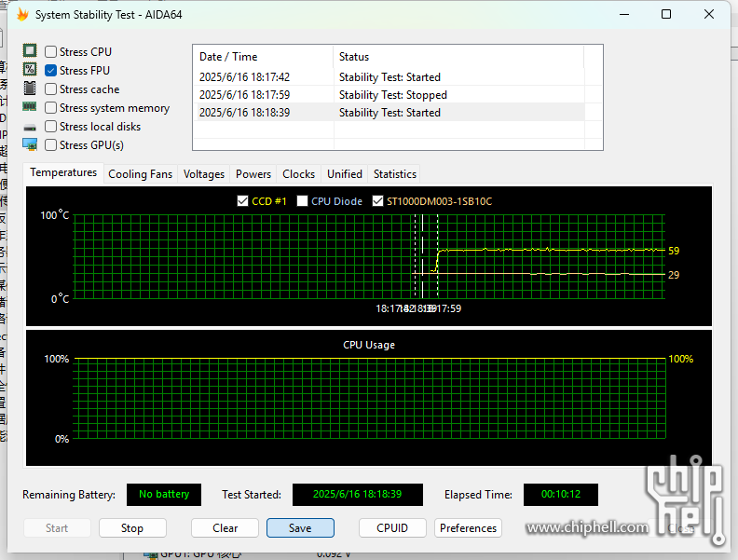Open the Powers tab

click(253, 174)
